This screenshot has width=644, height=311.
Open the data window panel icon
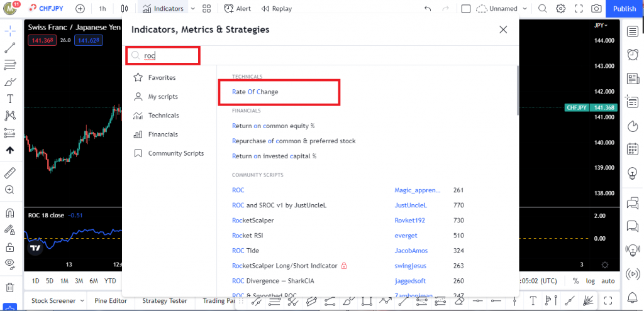pyautogui.click(x=633, y=101)
